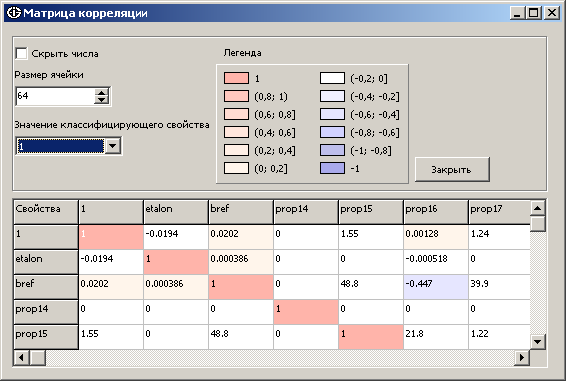The height and width of the screenshot is (381, 566).
Task: Click the legend swatch for (-0,4; -0,2]
Action: click(332, 96)
